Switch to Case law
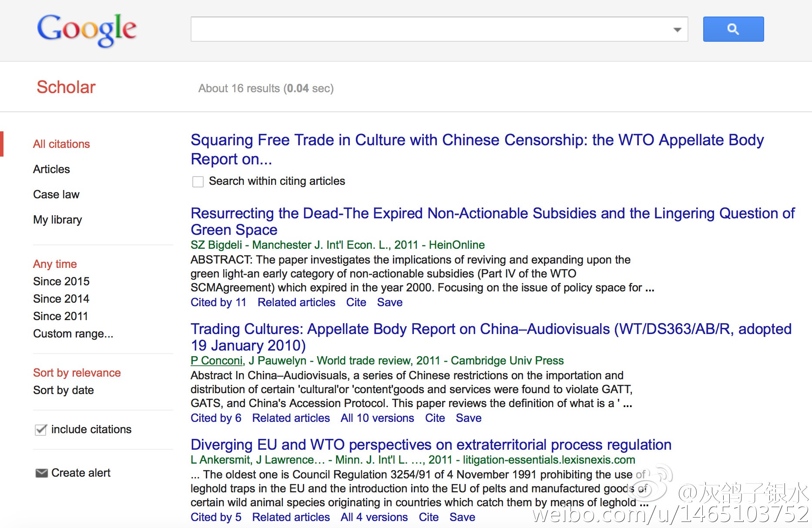Viewport: 812px width, 528px height. click(x=56, y=194)
